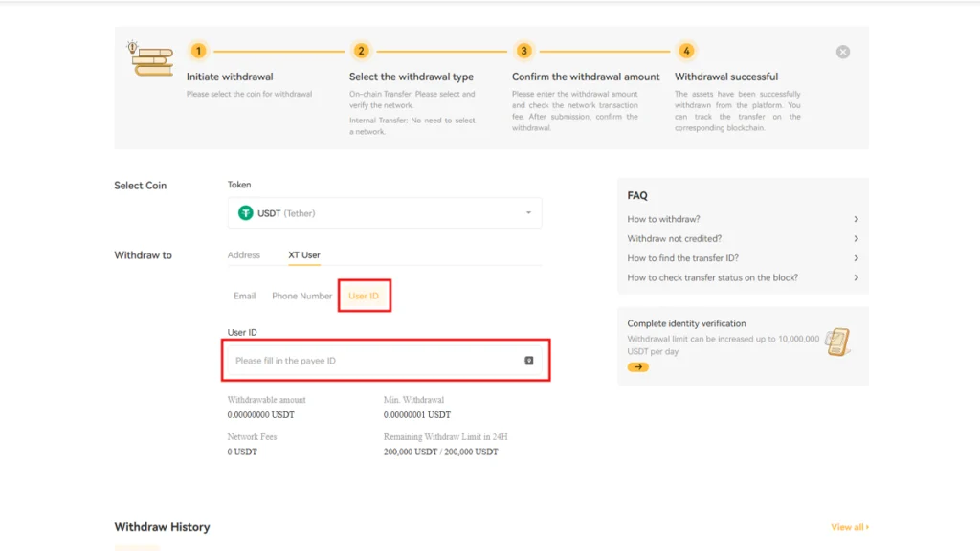
Task: Click the identity verification document icon
Action: tap(837, 342)
